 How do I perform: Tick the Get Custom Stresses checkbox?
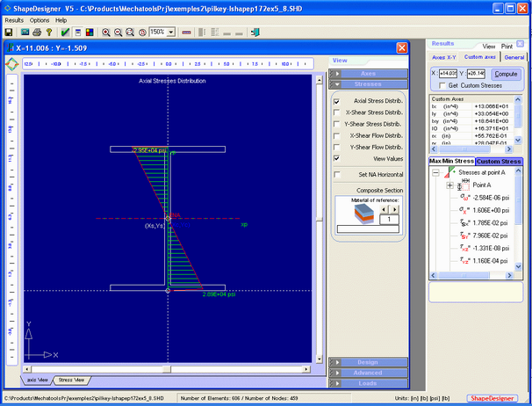coord(442,85)
